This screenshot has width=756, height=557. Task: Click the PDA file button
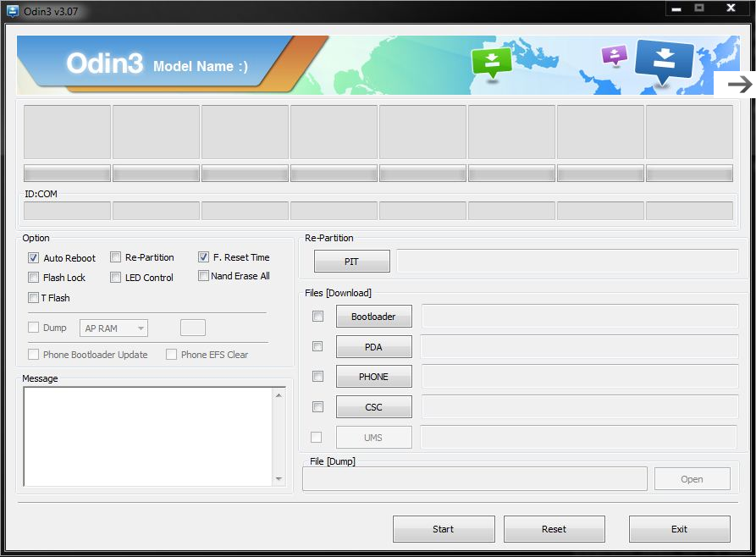click(x=373, y=347)
